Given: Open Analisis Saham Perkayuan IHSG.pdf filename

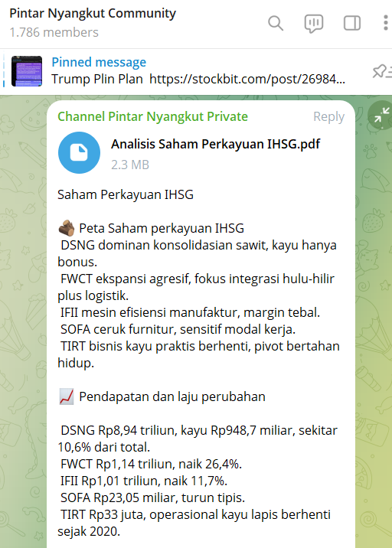Looking at the screenshot, I should point(215,144).
